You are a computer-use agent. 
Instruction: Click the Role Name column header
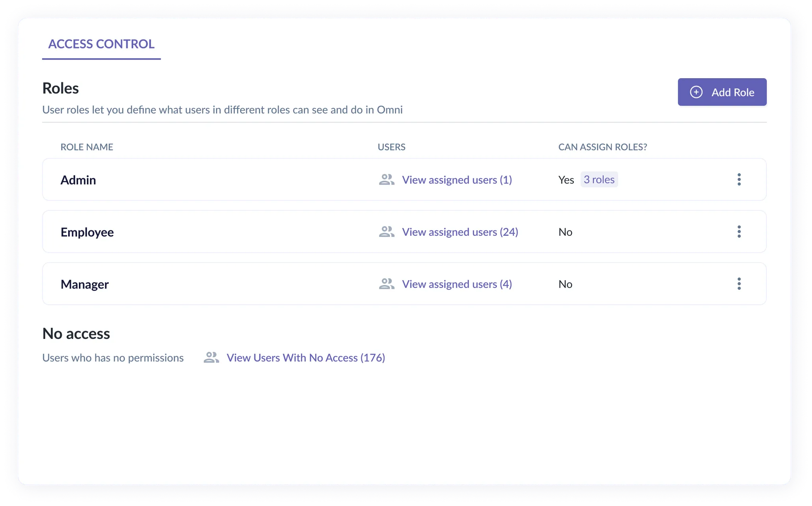pos(87,147)
